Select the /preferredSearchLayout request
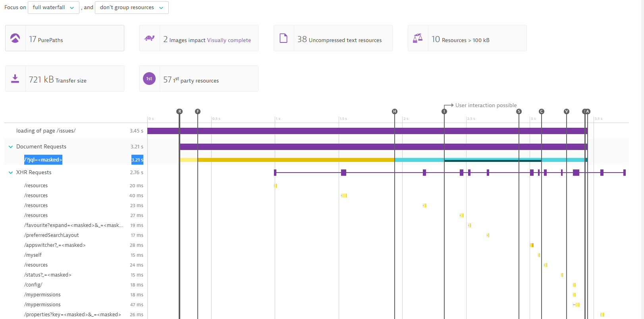The image size is (644, 319). (52, 235)
